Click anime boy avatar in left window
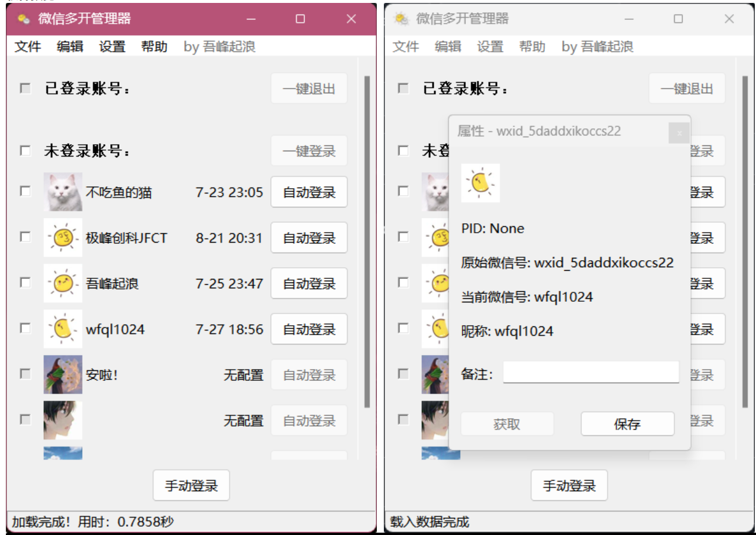The width and height of the screenshot is (756, 535). click(x=63, y=420)
